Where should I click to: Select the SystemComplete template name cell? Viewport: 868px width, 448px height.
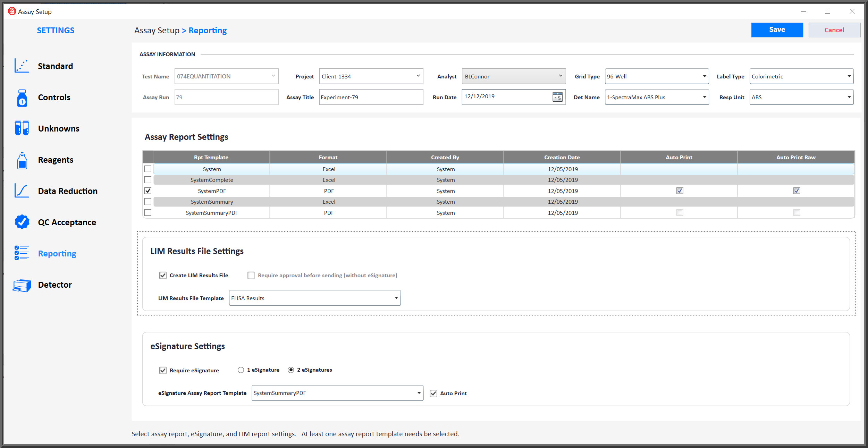coord(212,180)
